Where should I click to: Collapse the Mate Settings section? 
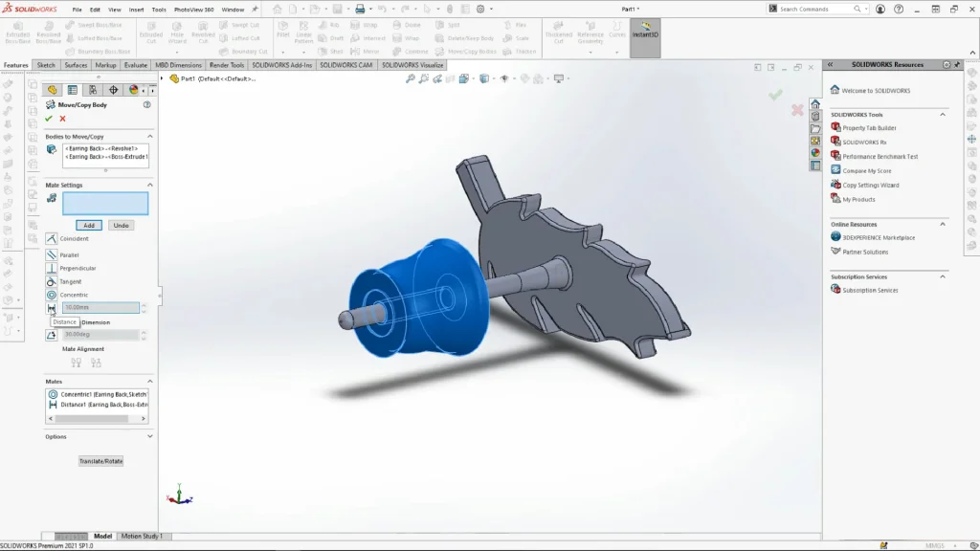150,185
